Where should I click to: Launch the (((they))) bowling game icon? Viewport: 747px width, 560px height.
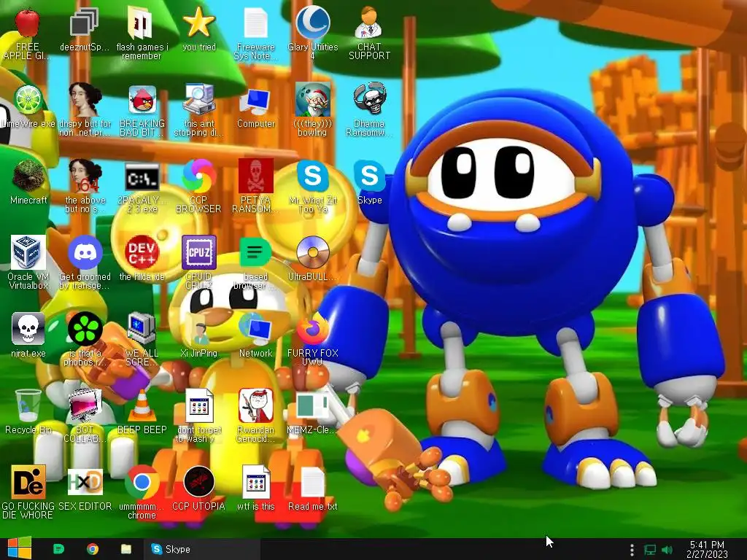pos(312,99)
